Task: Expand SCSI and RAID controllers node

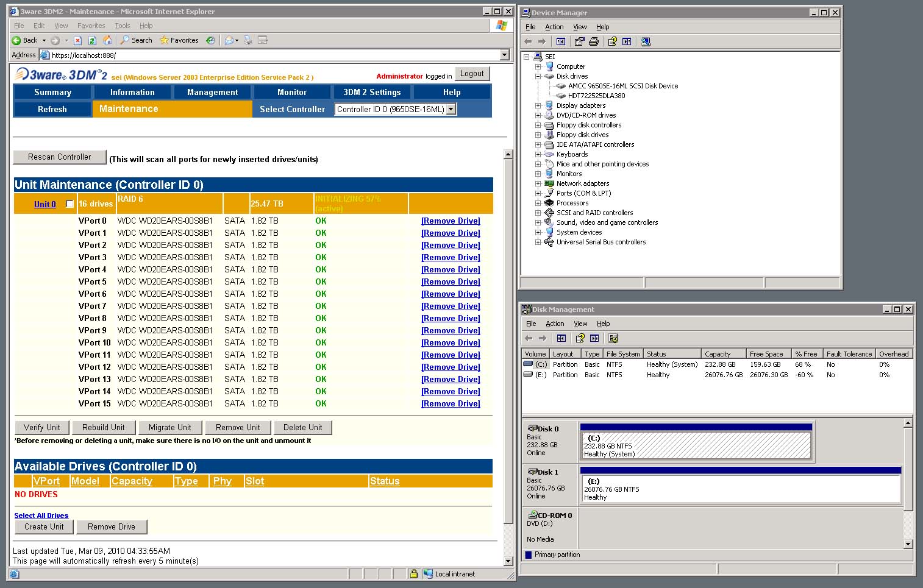Action: (x=538, y=213)
